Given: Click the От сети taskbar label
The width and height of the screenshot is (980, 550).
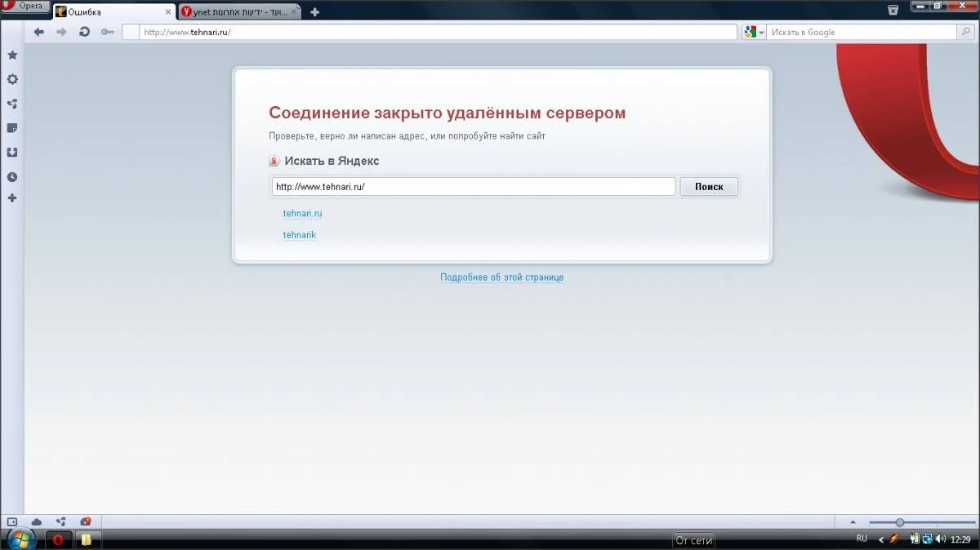Looking at the screenshot, I should pyautogui.click(x=694, y=540).
